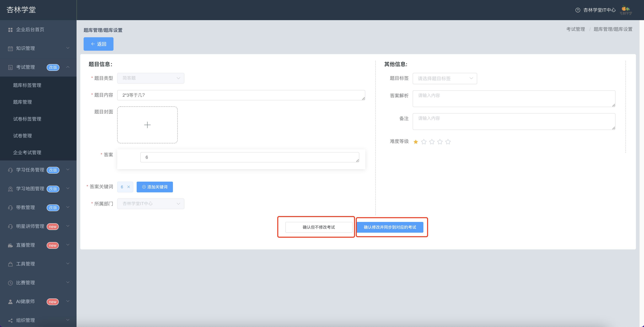This screenshot has height=327, width=644.
Task: Click the 学习地图管理 map pin icon
Action: click(10, 189)
